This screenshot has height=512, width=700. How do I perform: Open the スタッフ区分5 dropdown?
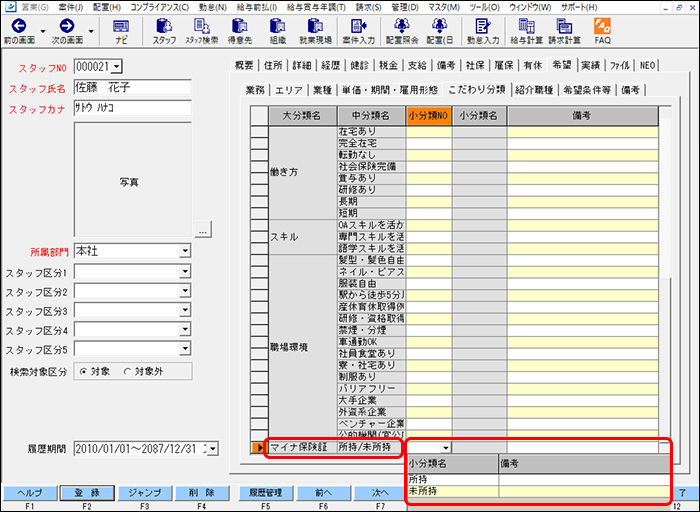point(185,349)
